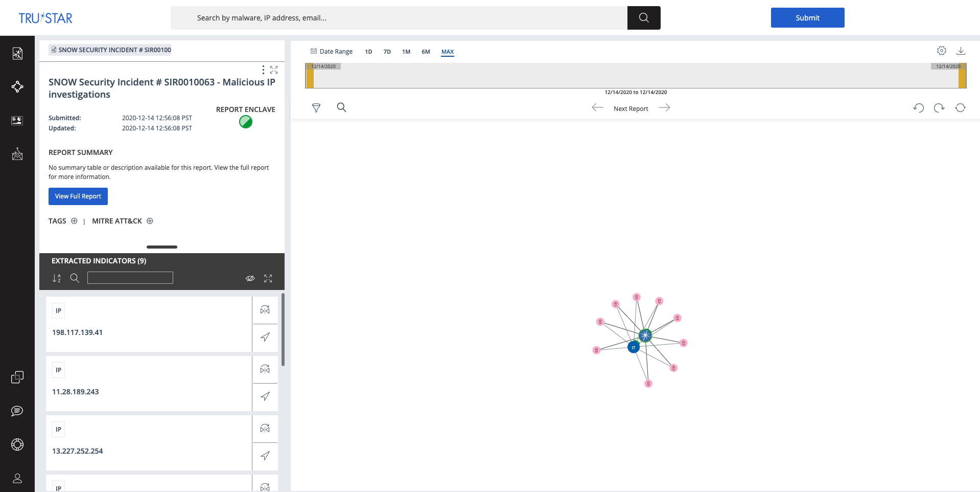Select the MAX date range

[448, 52]
